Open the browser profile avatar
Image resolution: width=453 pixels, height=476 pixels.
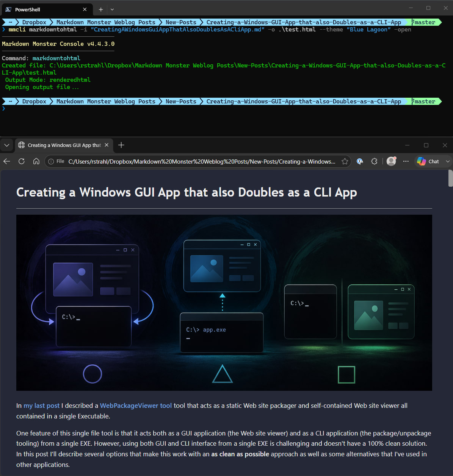pos(391,161)
